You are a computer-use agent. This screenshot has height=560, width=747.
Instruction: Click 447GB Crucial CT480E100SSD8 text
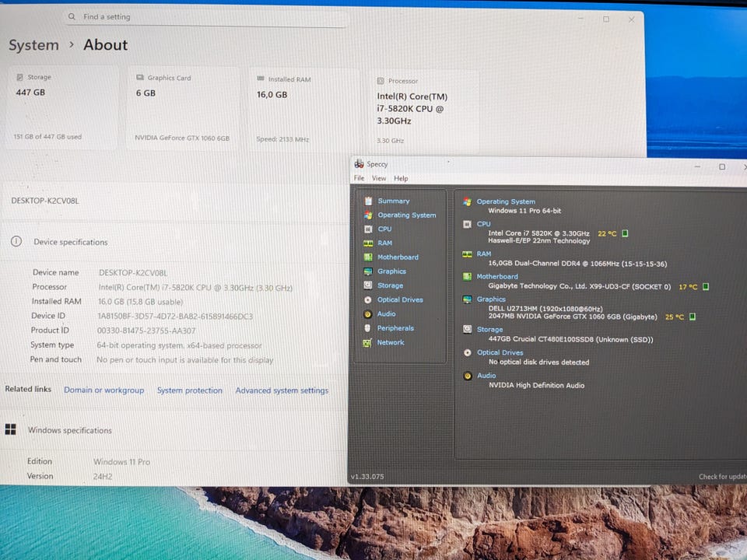570,340
